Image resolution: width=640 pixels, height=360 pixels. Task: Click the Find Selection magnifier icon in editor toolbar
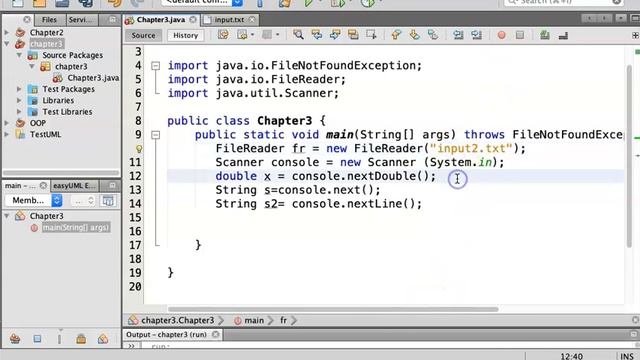[298, 35]
